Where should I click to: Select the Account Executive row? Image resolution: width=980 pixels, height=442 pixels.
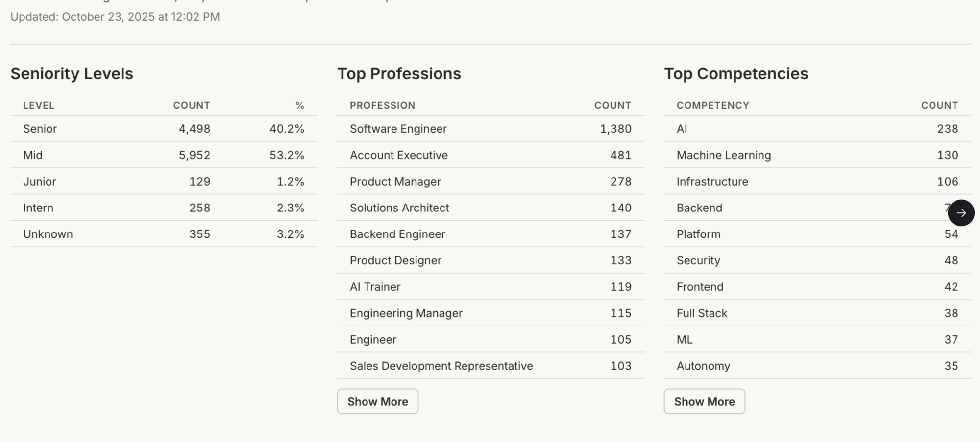click(x=490, y=155)
